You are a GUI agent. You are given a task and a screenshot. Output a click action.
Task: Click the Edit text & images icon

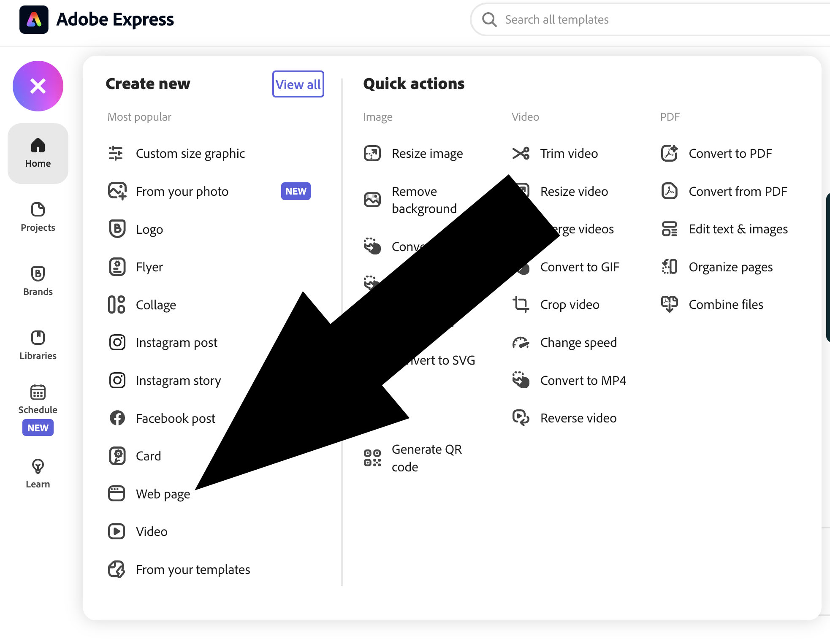[670, 229]
